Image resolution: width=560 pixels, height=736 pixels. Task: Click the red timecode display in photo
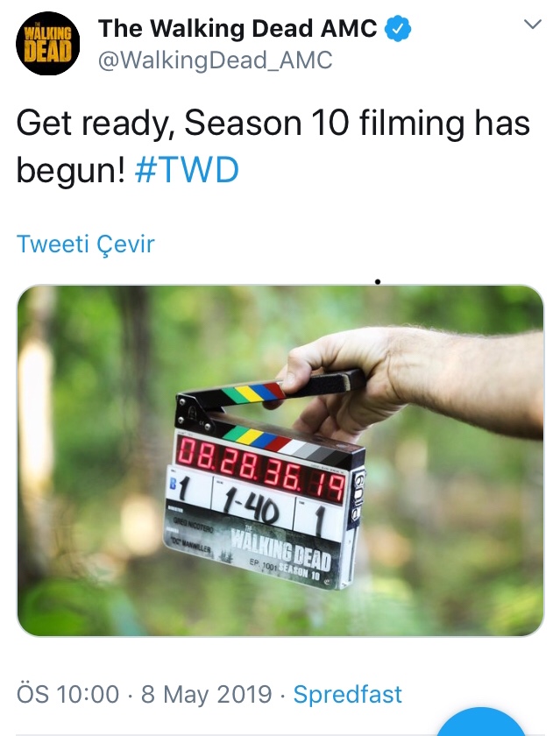click(x=260, y=468)
